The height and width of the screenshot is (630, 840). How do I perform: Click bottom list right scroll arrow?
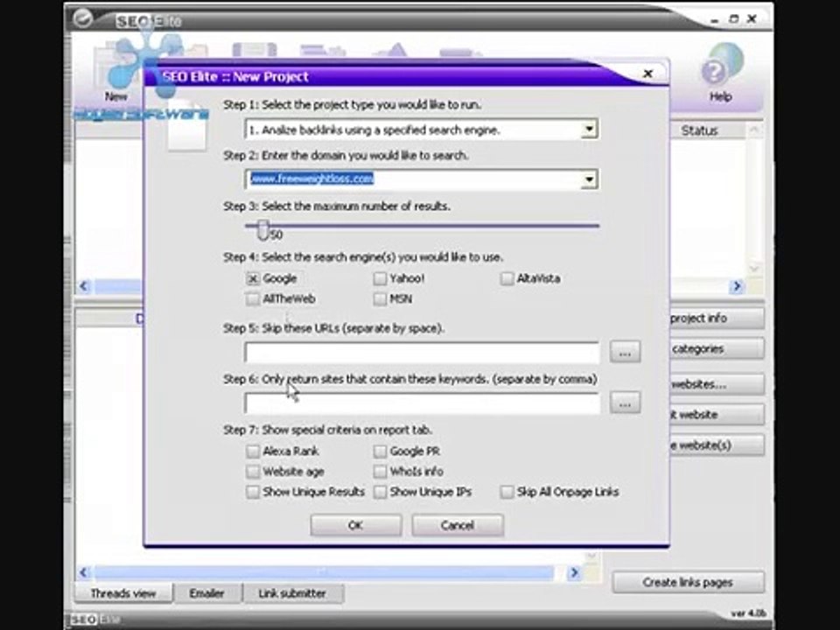[x=574, y=572]
